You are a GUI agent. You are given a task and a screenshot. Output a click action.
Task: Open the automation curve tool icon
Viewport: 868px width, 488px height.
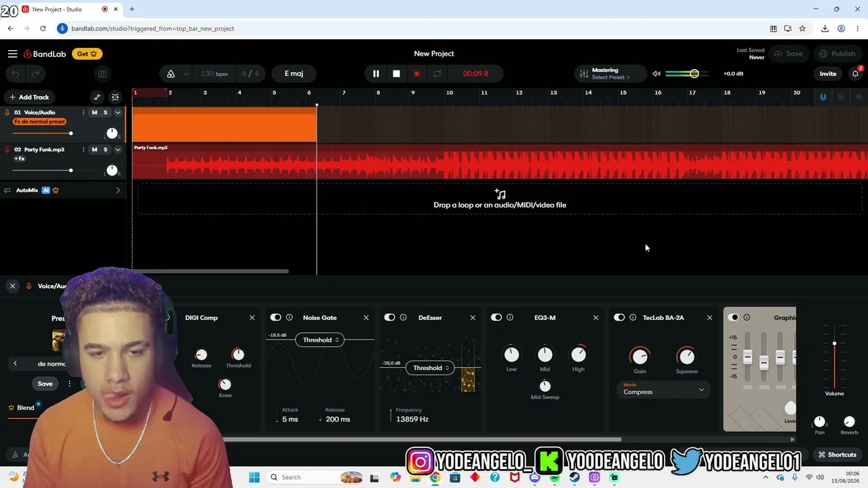point(97,97)
